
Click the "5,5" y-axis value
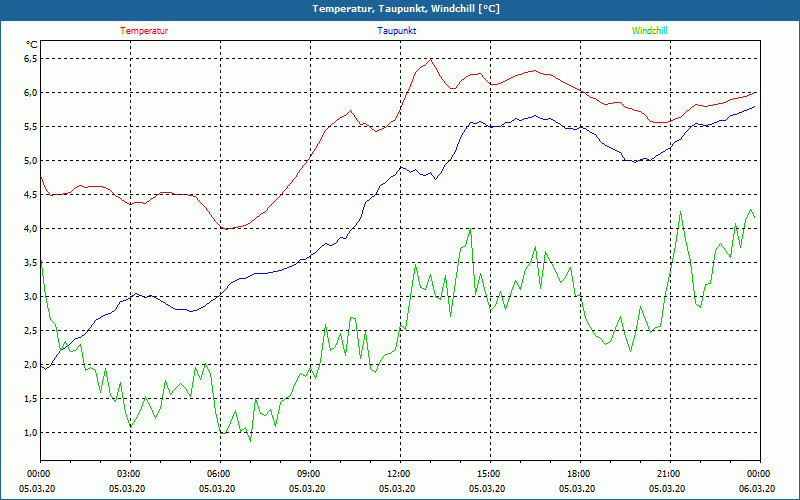(31, 127)
